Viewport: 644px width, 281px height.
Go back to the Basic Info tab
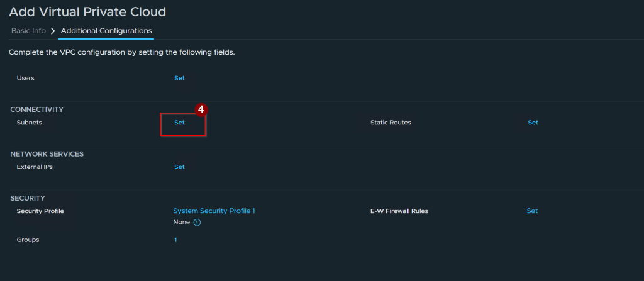[28, 31]
